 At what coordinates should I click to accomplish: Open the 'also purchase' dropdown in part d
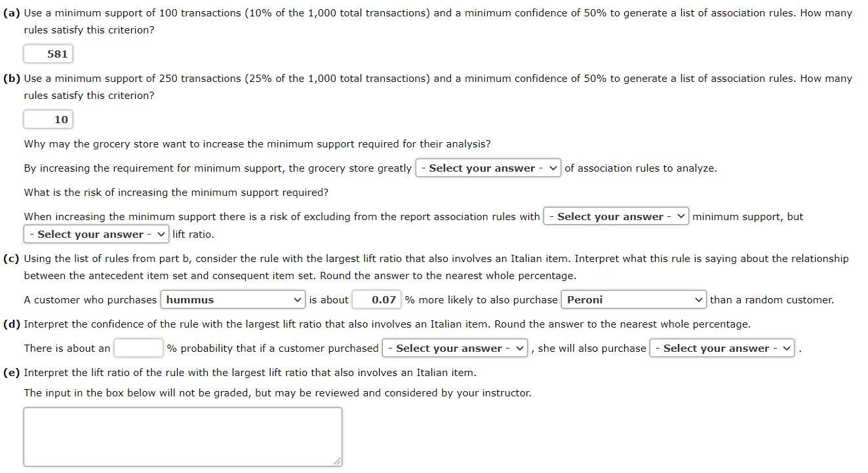(x=722, y=348)
